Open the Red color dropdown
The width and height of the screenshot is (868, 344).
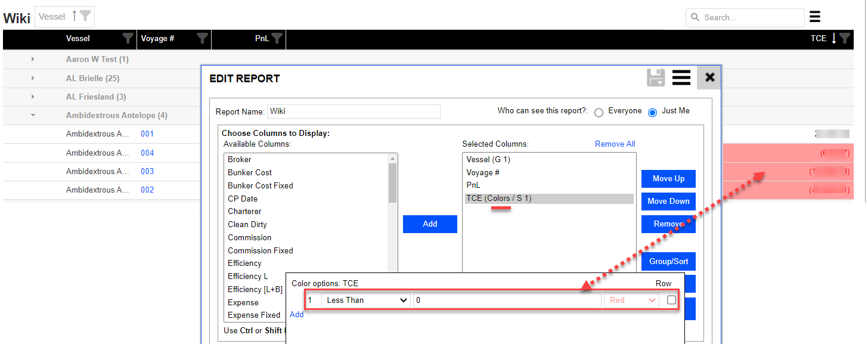click(x=631, y=300)
